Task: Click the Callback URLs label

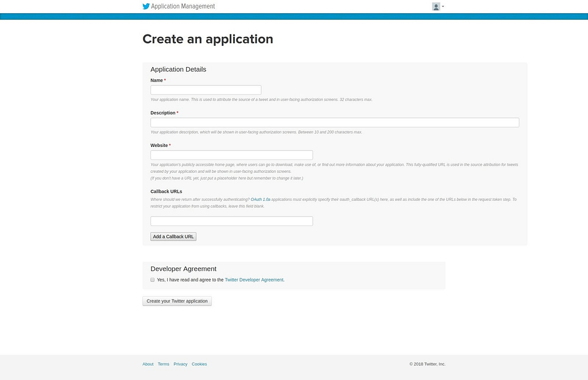Action: pos(166,192)
